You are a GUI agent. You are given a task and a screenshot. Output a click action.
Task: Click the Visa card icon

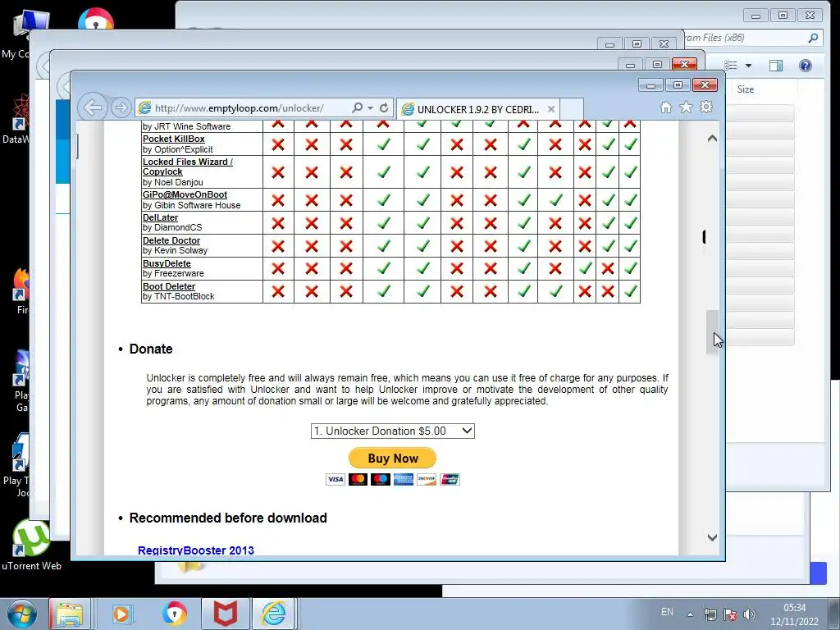pyautogui.click(x=336, y=479)
